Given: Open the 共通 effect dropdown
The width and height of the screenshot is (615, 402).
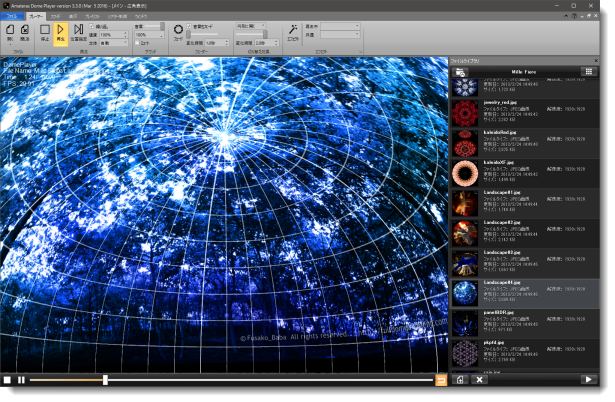Looking at the screenshot, I should tap(340, 35).
